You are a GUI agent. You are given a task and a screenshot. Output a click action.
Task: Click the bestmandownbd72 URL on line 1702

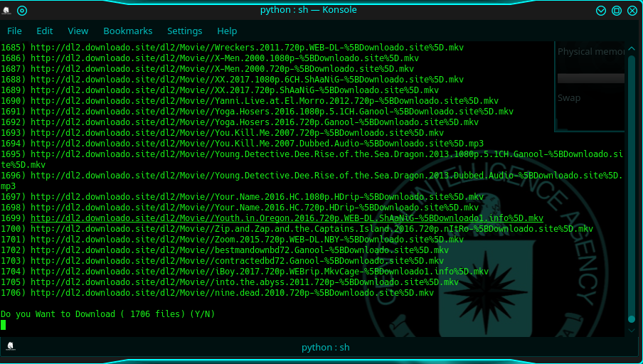click(x=240, y=250)
